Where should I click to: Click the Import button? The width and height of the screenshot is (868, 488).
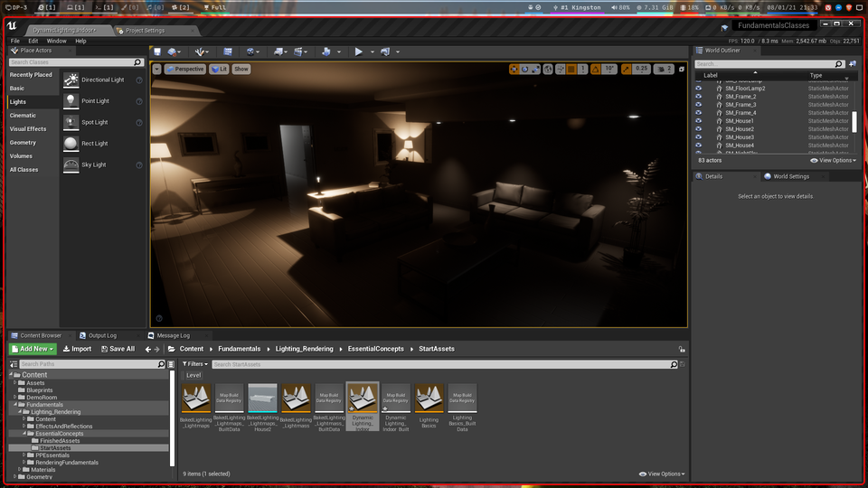[76, 349]
